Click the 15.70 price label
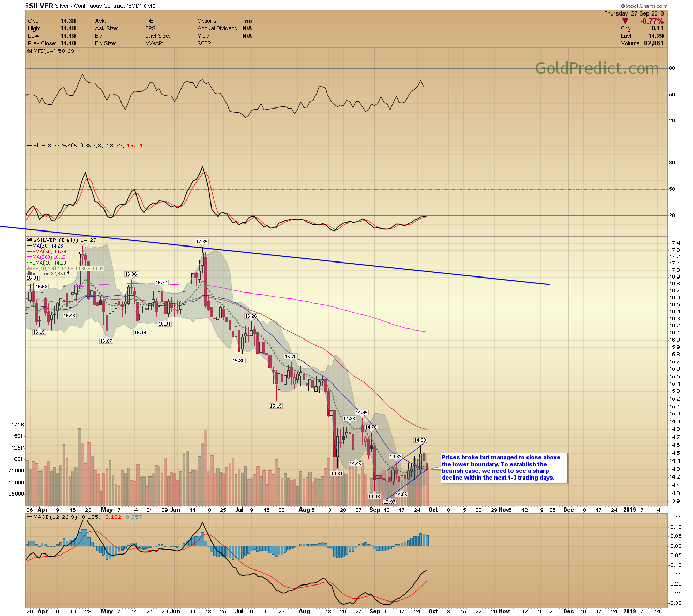This screenshot has height=616, width=693. tap(291, 357)
